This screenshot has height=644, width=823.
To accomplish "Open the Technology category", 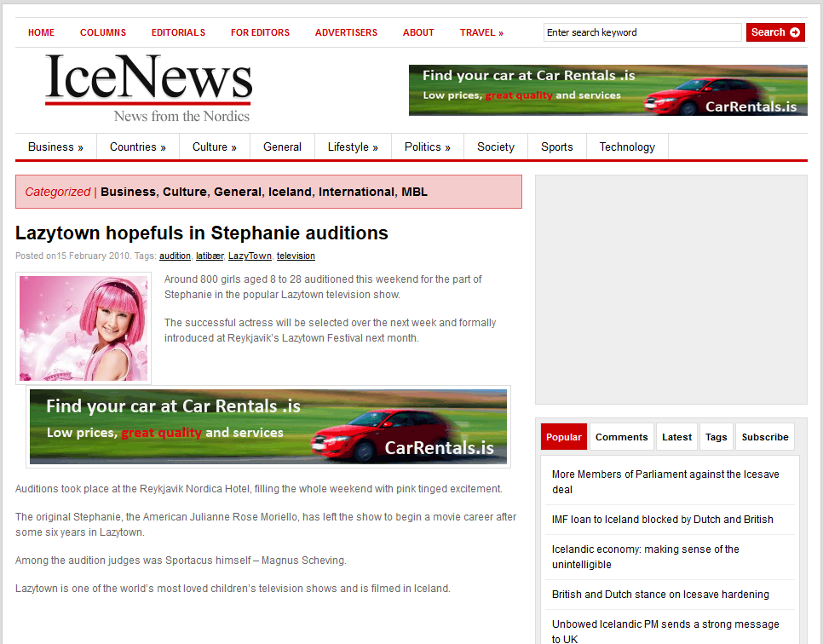I will 627,147.
